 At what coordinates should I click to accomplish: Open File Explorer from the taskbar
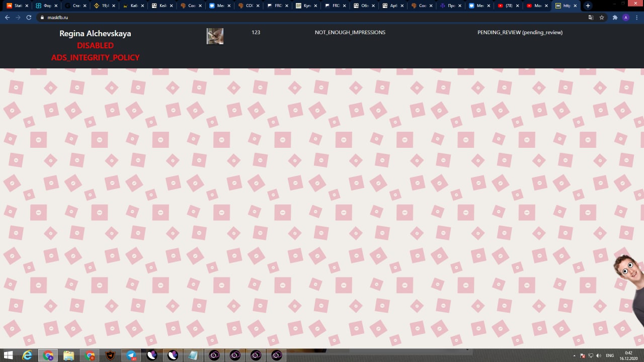pos(69,355)
